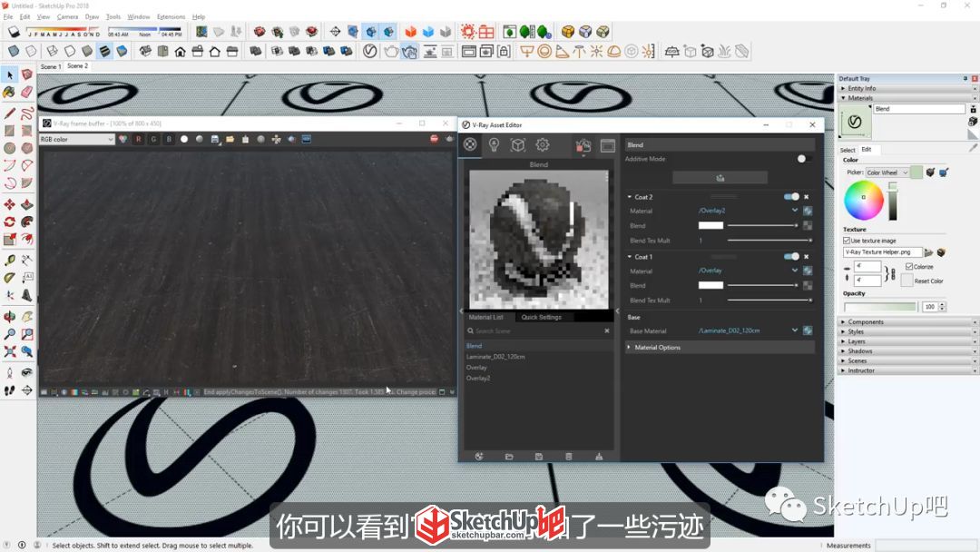Select the arrow Select tool
This screenshot has width=980, height=552.
click(x=10, y=75)
